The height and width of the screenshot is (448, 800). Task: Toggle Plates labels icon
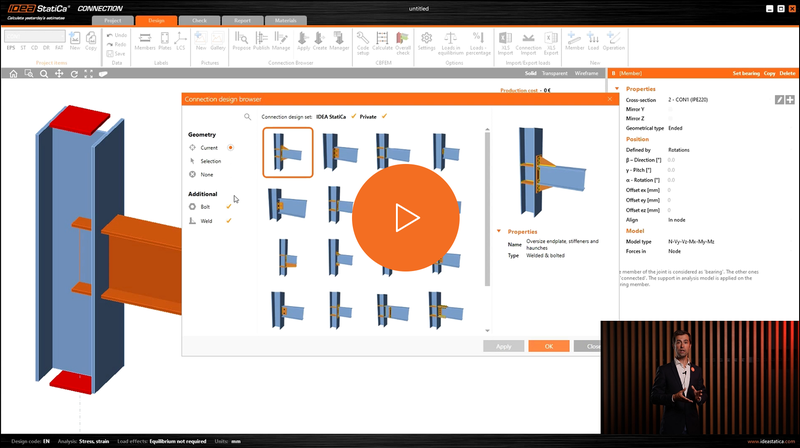(165, 41)
